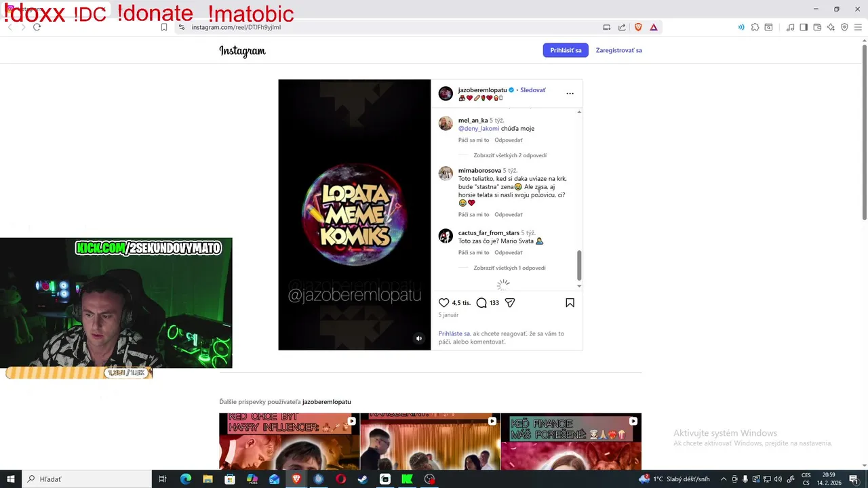Open the three-dots post options menu

pyautogui.click(x=570, y=94)
